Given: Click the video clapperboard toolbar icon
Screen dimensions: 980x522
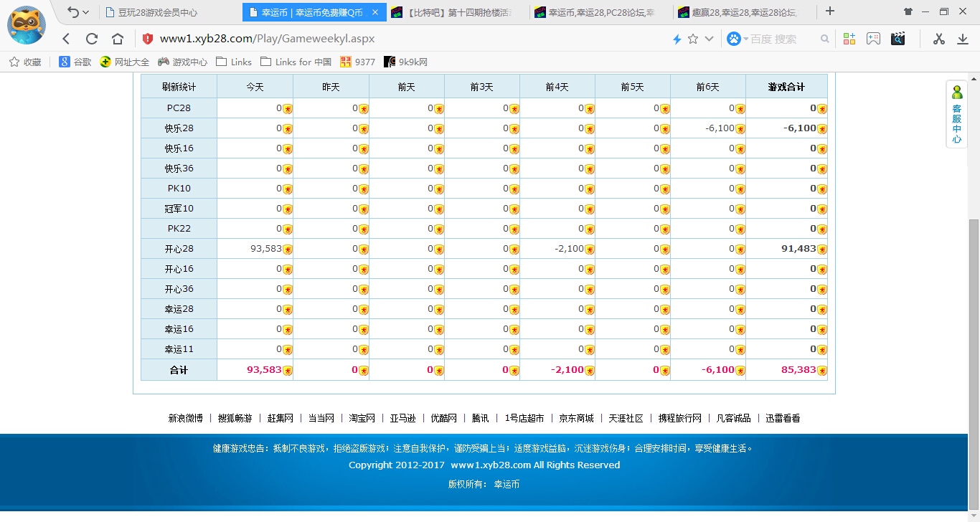Looking at the screenshot, I should (x=898, y=39).
